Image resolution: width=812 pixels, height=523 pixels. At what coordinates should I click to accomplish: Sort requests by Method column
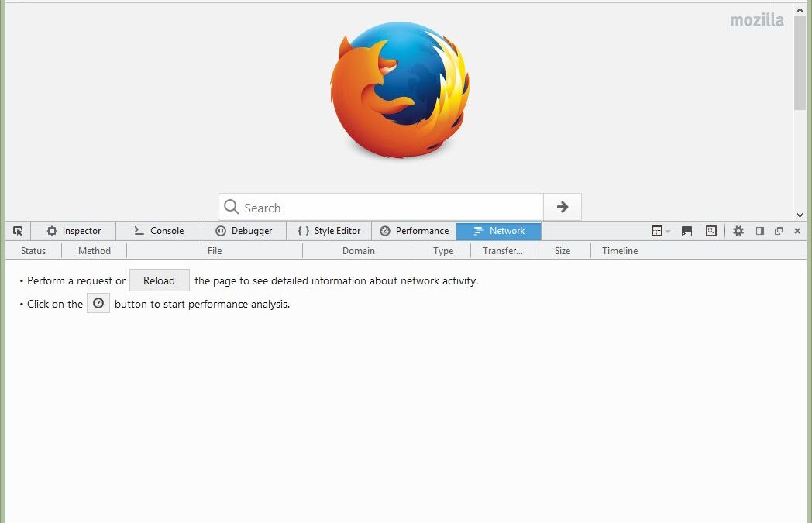point(95,250)
